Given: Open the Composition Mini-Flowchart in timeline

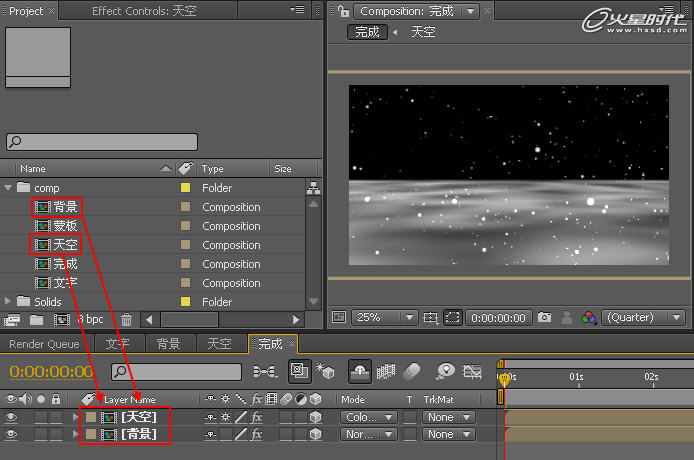Looking at the screenshot, I should [x=265, y=371].
